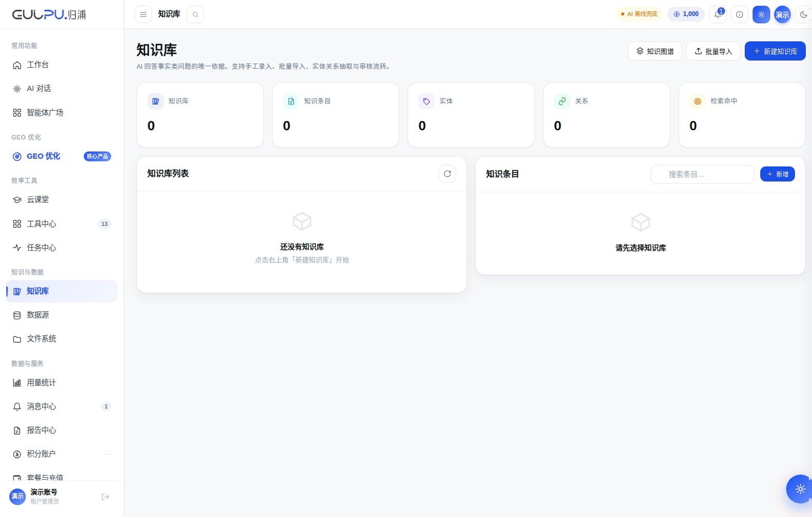Open 智能体广场 from the sidebar

62,112
